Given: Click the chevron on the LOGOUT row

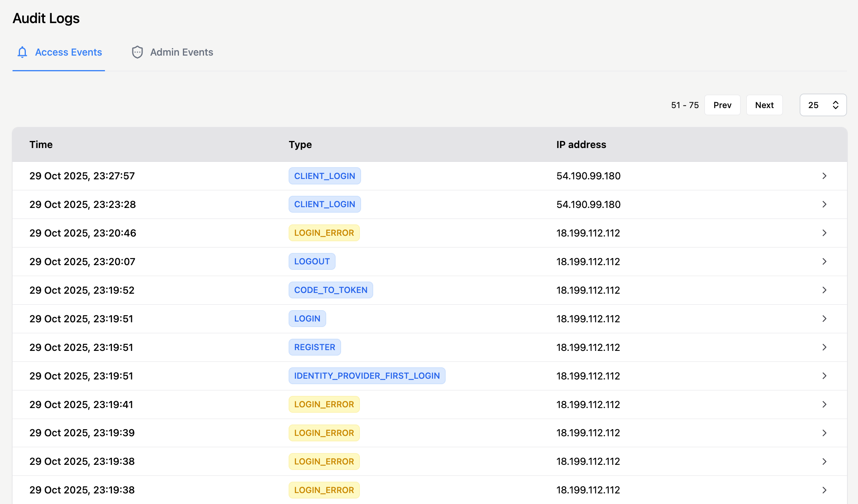Looking at the screenshot, I should 824,262.
